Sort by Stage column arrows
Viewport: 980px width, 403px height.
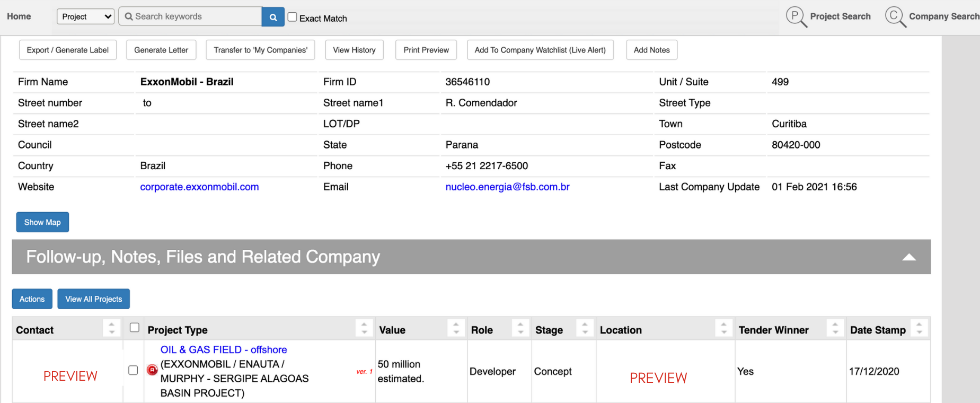[585, 329]
